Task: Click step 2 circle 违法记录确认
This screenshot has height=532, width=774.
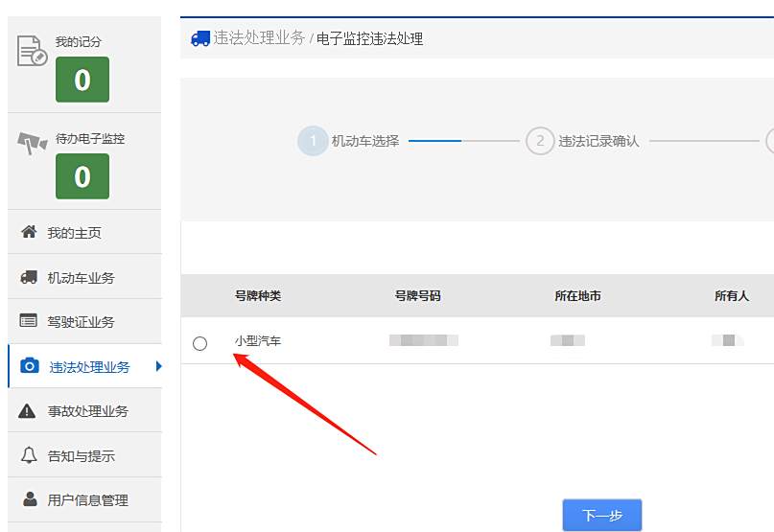Action: [540, 141]
